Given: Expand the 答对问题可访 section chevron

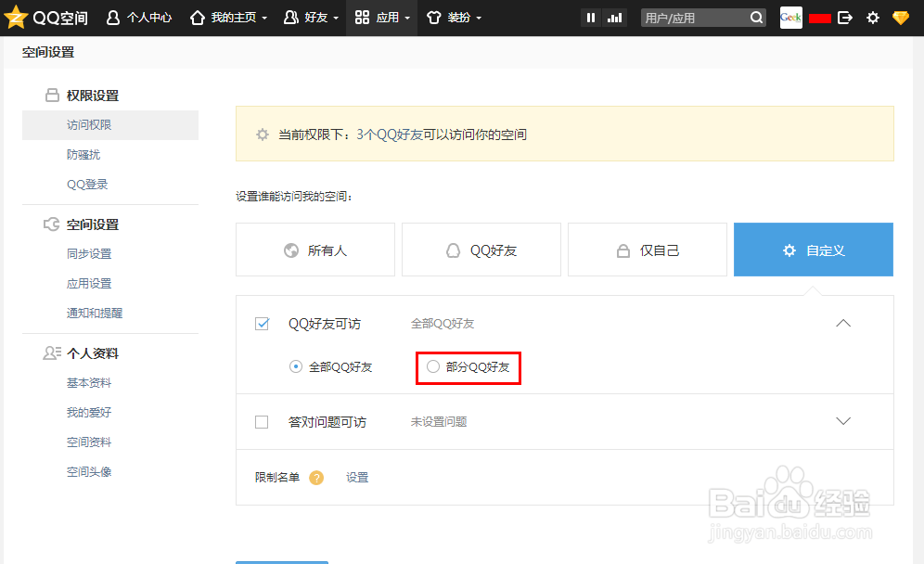Looking at the screenshot, I should point(843,421).
